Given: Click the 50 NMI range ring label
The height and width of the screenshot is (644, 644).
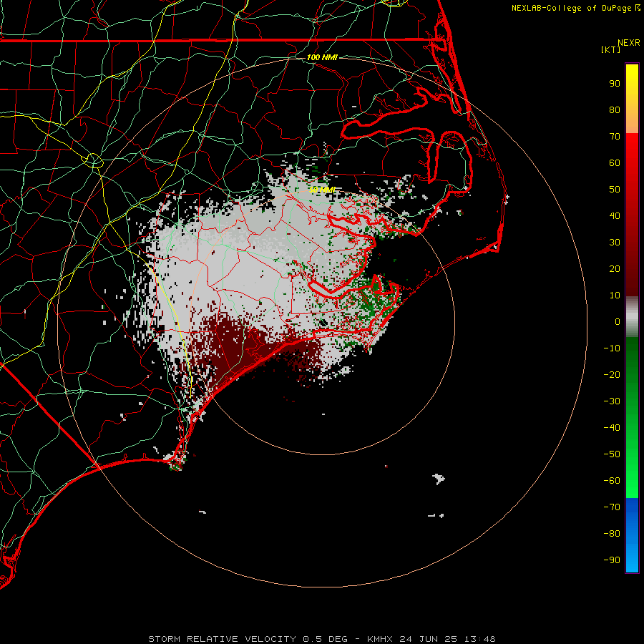Looking at the screenshot, I should tap(323, 190).
